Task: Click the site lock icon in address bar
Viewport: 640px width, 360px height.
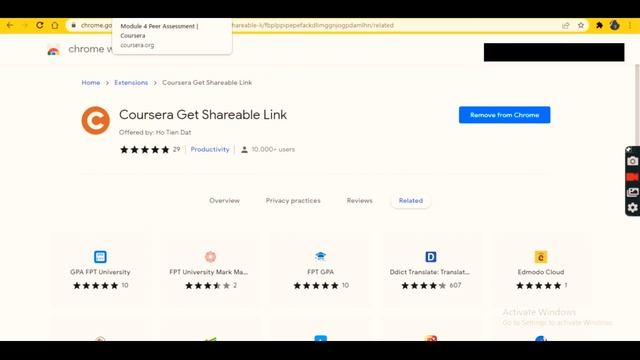Action: click(73, 25)
